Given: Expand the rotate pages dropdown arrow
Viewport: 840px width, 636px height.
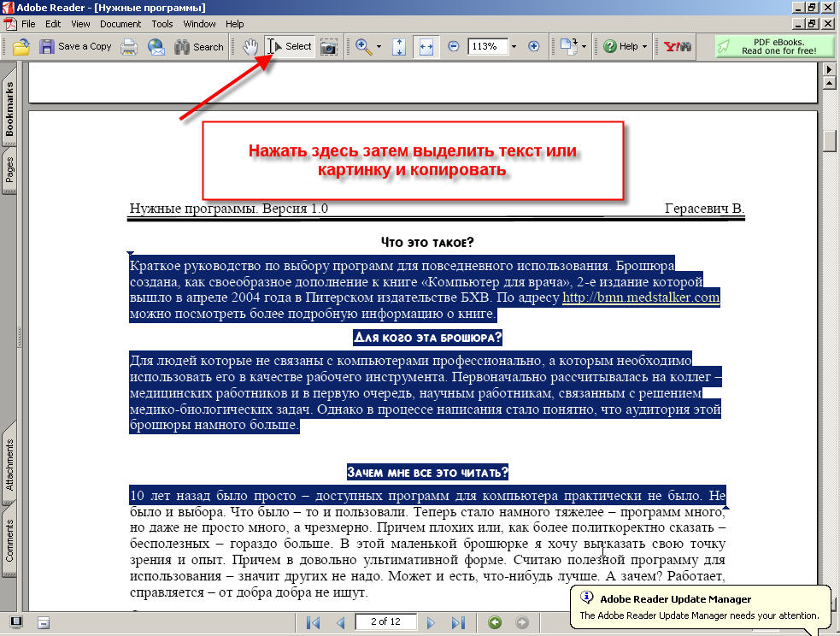Looking at the screenshot, I should point(584,47).
